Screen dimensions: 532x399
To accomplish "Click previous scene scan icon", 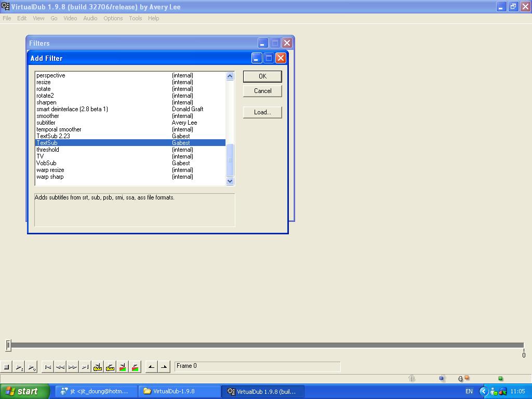I will pyautogui.click(x=123, y=367).
